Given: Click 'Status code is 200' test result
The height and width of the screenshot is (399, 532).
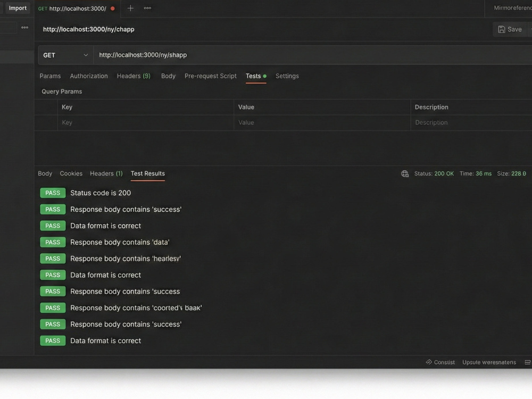Looking at the screenshot, I should click(x=101, y=193).
